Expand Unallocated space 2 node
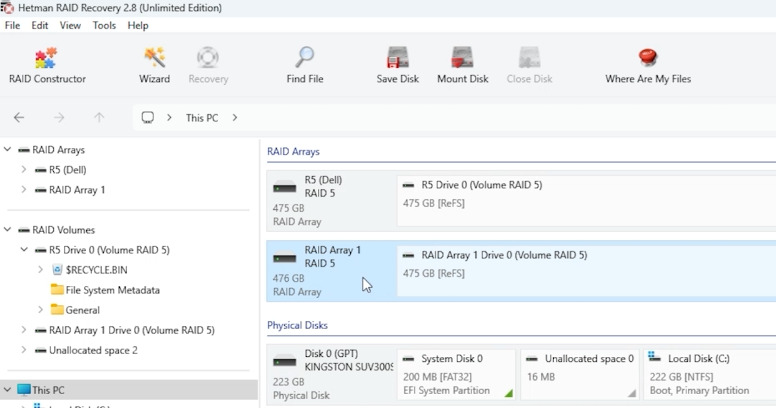This screenshot has width=776, height=408. 24,350
